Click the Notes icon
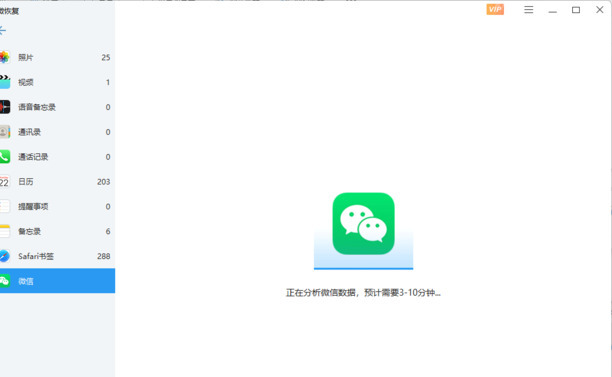Viewport: 612px width, 377px height. click(5, 231)
